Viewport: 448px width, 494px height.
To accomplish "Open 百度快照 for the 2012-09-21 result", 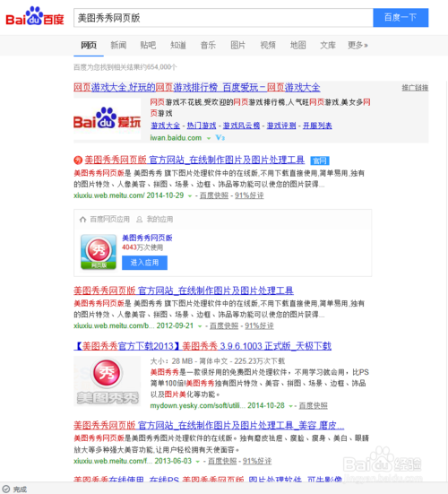I will [224, 326].
